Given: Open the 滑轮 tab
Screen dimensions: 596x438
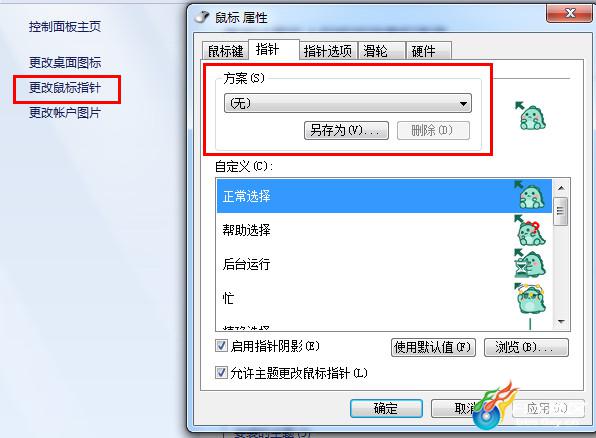Looking at the screenshot, I should click(382, 51).
